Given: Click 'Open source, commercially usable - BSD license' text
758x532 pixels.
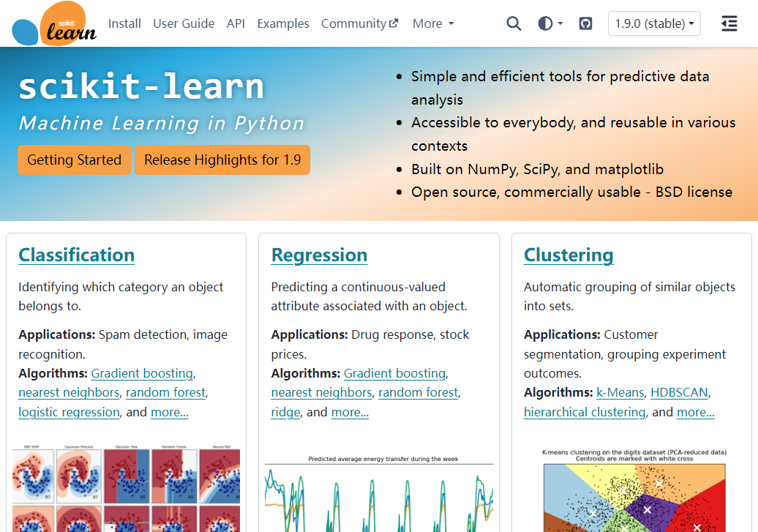Looking at the screenshot, I should pos(572,192).
